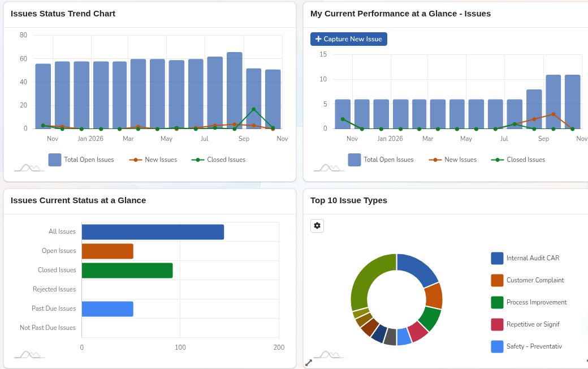Click the Past Due Issues axis label
The height and width of the screenshot is (369, 588).
coord(54,308)
